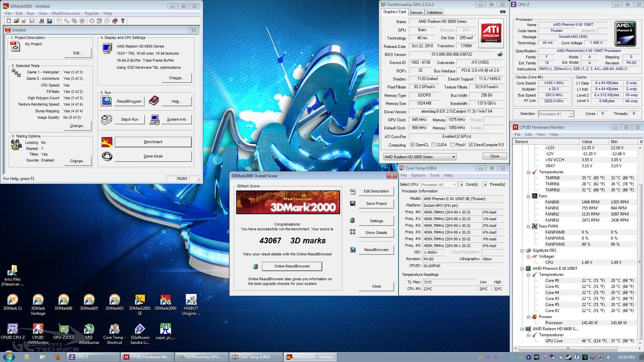Viewport: 644px width, 362px height.
Task: Open the Tools menu in Core Temp
Action: point(435,175)
